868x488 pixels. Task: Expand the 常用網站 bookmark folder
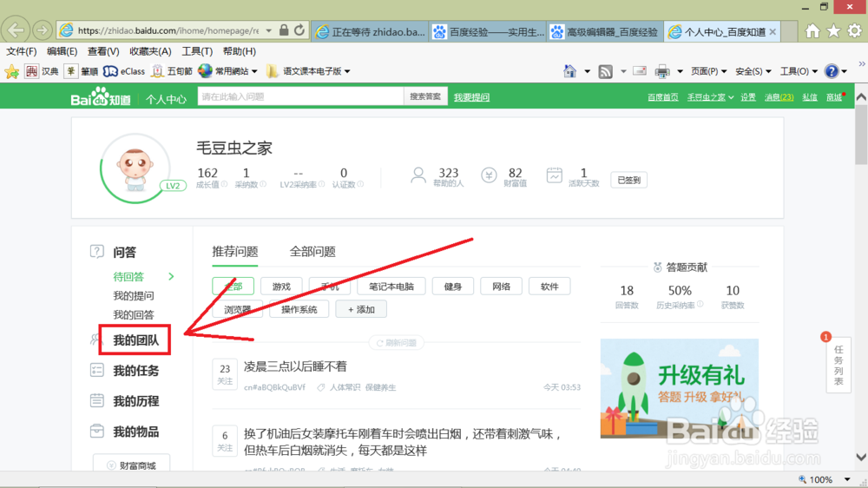point(228,71)
